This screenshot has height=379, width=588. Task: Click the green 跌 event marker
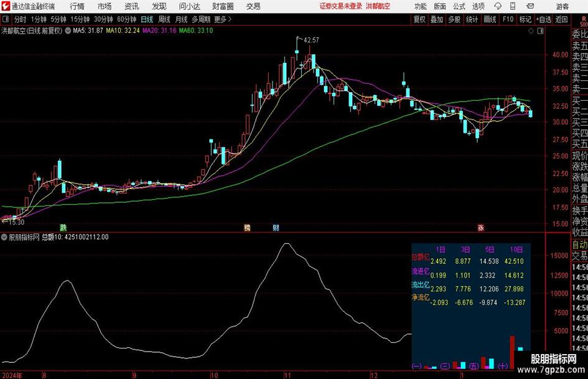63,227
